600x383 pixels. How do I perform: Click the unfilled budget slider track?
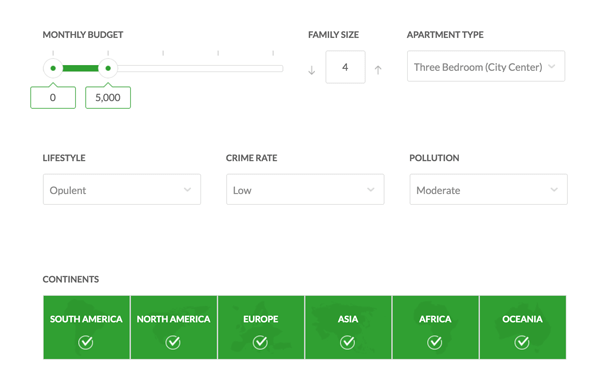click(x=200, y=68)
